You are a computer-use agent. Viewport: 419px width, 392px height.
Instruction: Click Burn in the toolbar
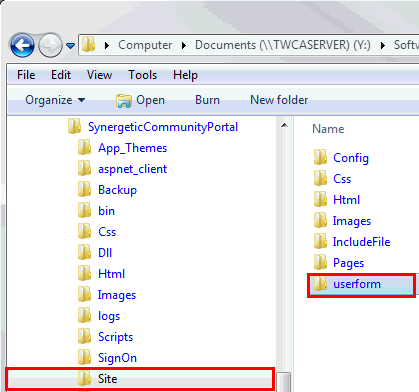point(207,100)
